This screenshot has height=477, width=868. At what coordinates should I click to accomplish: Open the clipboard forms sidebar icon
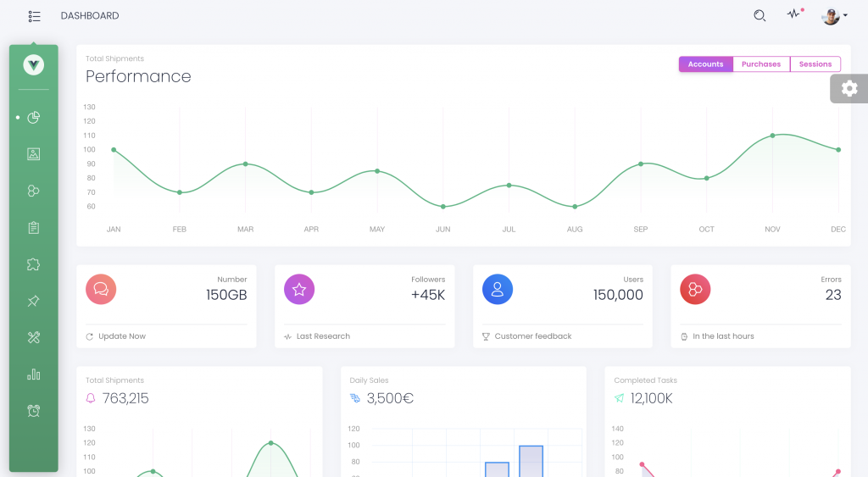pyautogui.click(x=34, y=228)
